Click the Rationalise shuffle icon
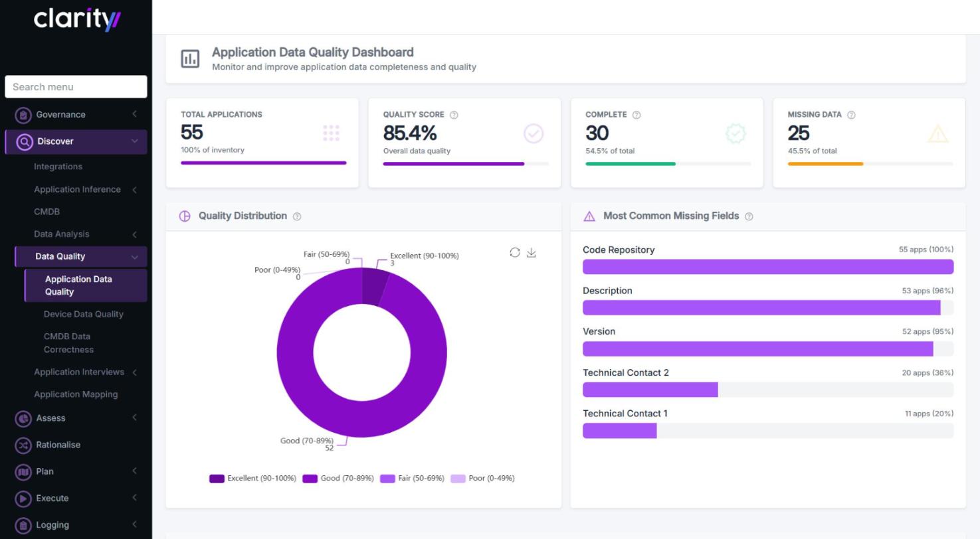 click(23, 445)
